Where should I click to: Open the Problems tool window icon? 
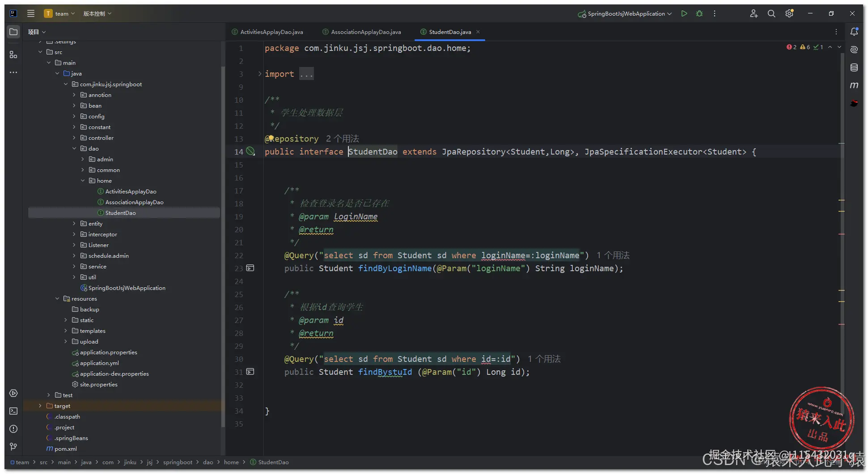[x=13, y=429]
